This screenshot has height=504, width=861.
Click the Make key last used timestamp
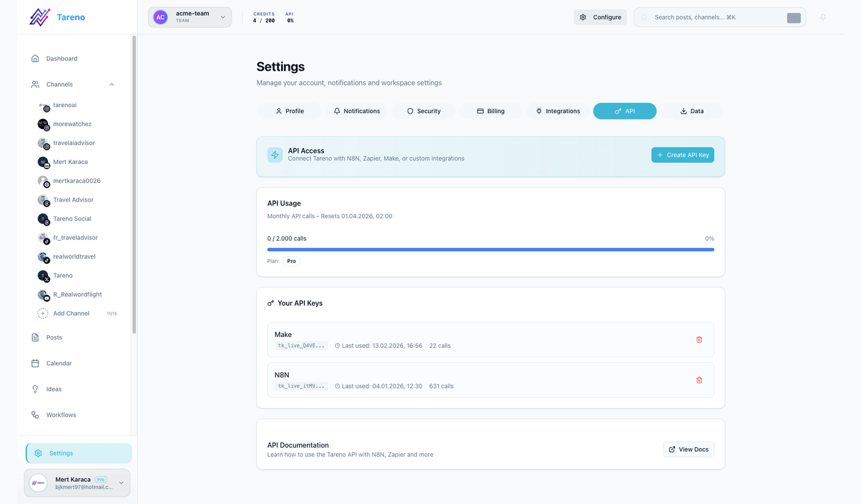click(378, 345)
